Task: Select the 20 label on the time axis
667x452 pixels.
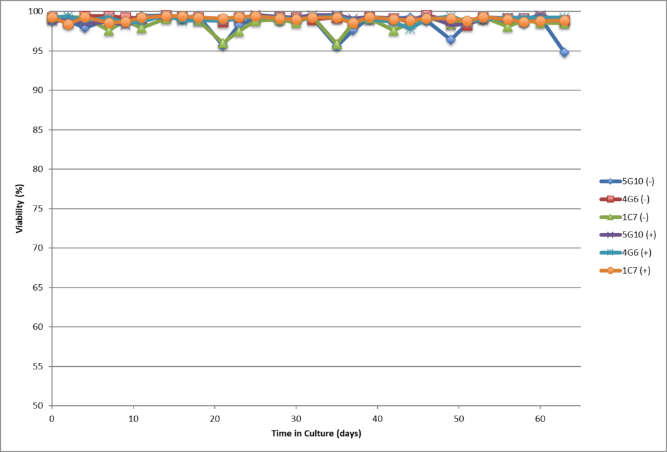Action: 214,418
